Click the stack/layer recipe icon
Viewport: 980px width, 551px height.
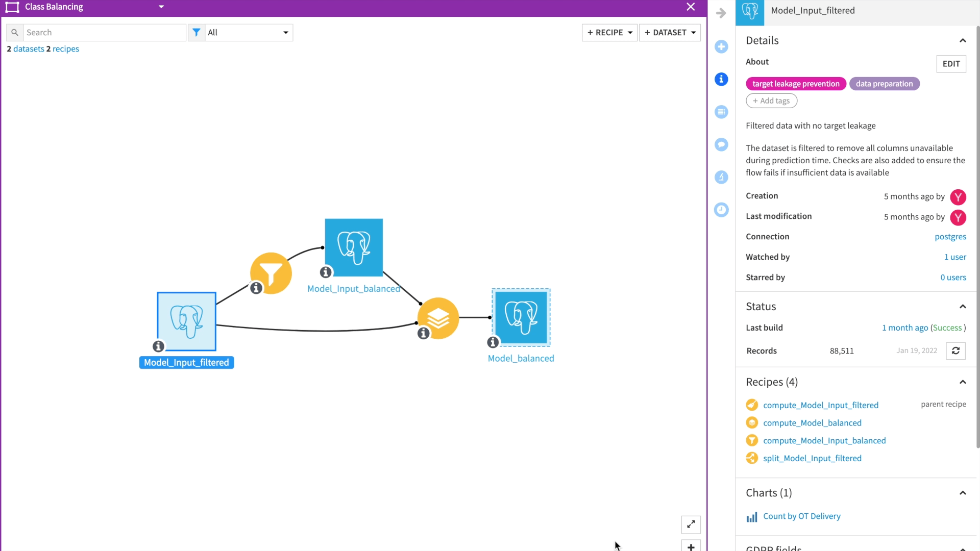[x=439, y=317]
